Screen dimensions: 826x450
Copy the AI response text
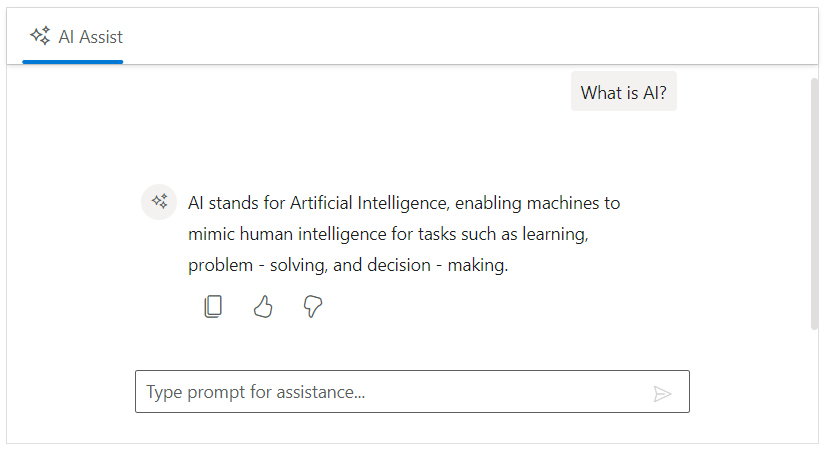click(212, 307)
